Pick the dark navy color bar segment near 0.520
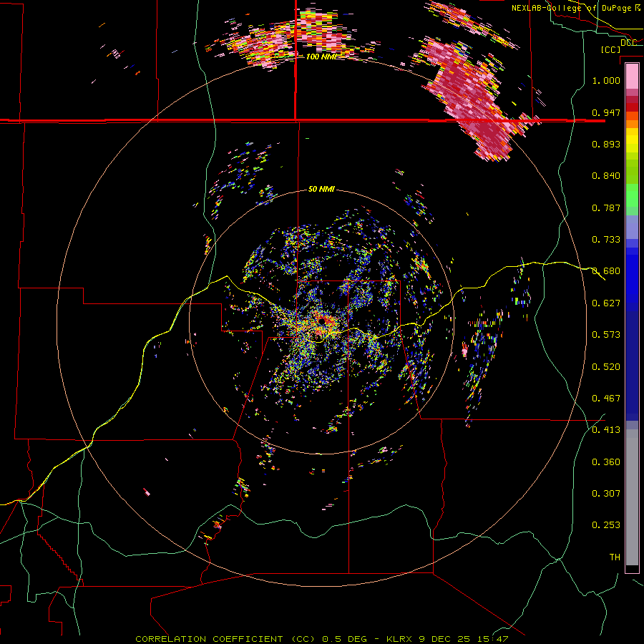 [x=632, y=366]
